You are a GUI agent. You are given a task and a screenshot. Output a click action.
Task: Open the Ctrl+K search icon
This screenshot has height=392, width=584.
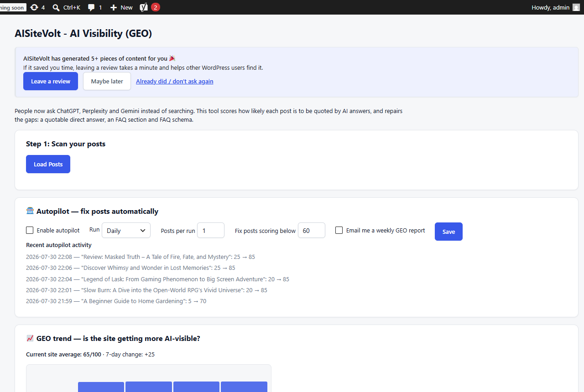coord(56,7)
